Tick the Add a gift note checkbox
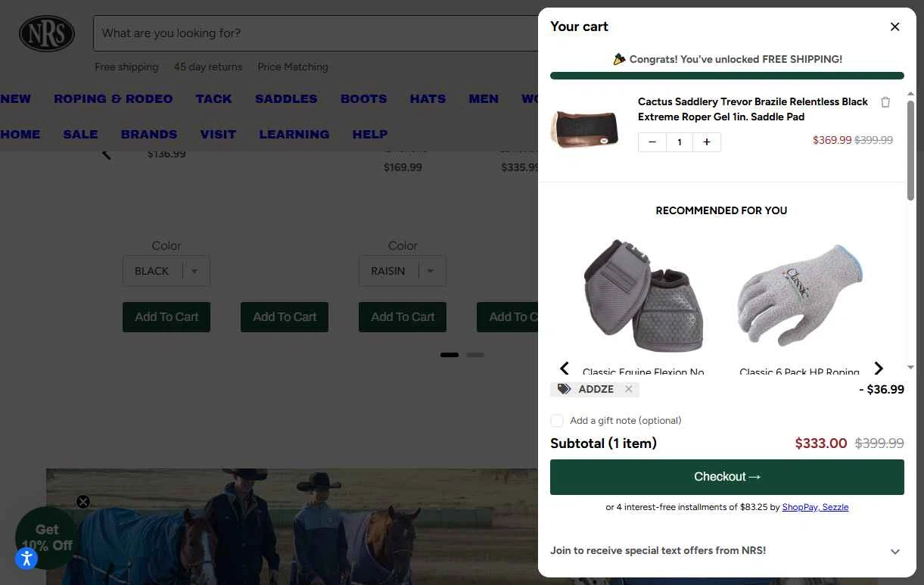Image resolution: width=924 pixels, height=585 pixels. (x=557, y=421)
